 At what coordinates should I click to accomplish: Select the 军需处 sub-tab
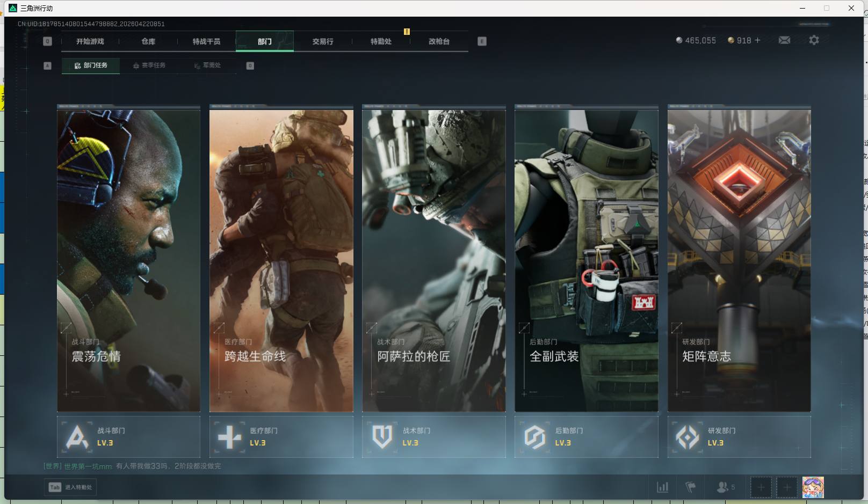[207, 65]
